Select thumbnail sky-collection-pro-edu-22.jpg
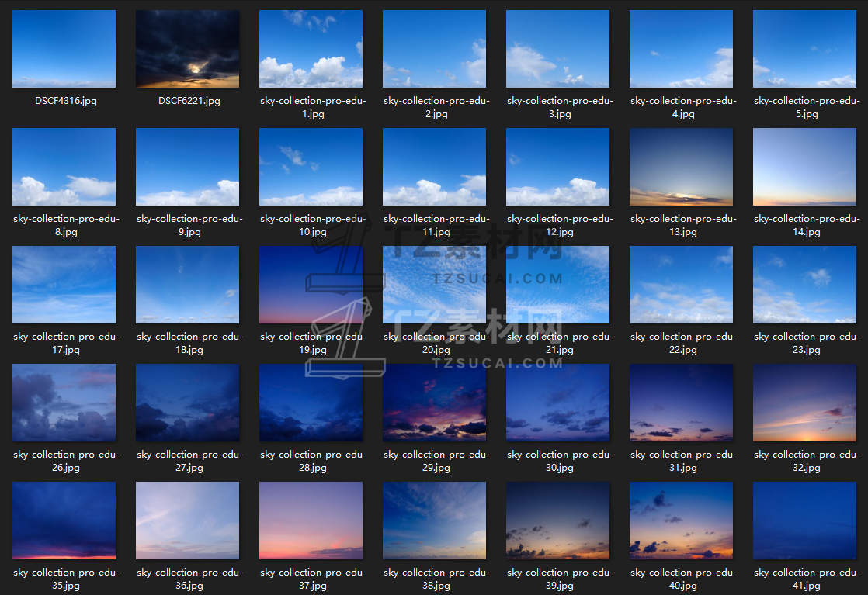This screenshot has height=595, width=868. (682, 284)
